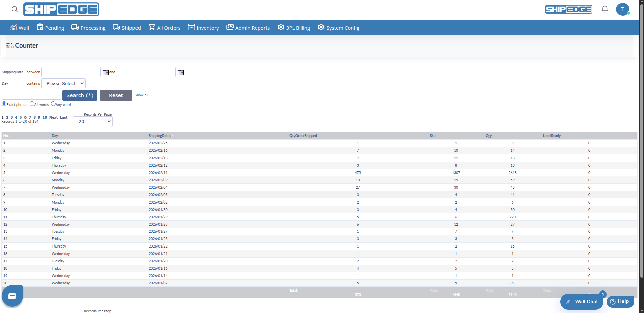Open the notifications bell
This screenshot has height=313, width=644.
click(605, 9)
